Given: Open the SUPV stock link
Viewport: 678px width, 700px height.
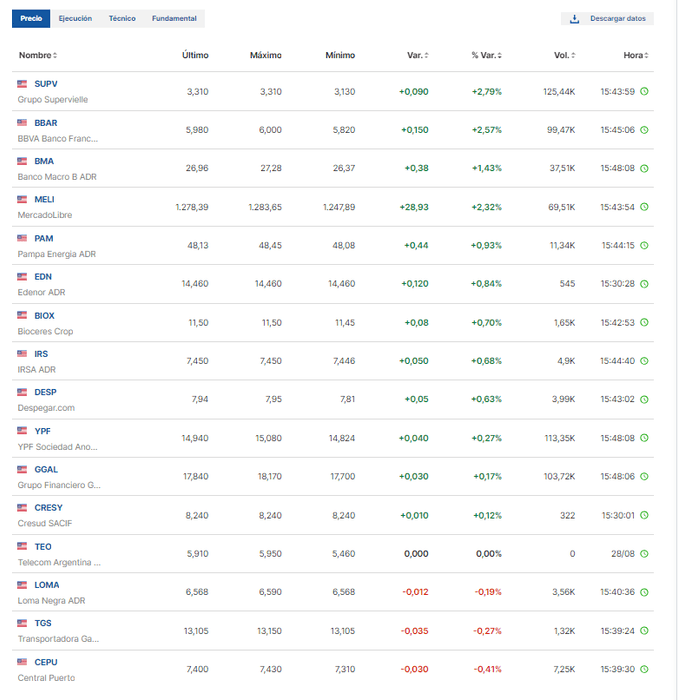Looking at the screenshot, I should pos(46,84).
